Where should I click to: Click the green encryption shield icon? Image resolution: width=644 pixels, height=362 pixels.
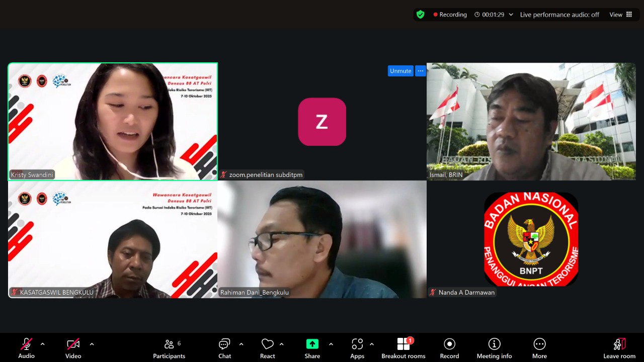pos(421,15)
